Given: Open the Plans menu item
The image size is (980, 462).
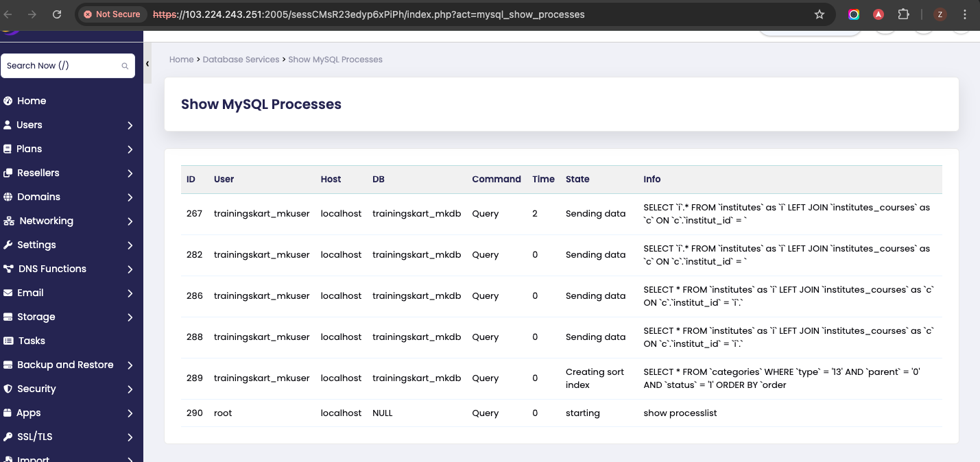Looking at the screenshot, I should tap(29, 149).
